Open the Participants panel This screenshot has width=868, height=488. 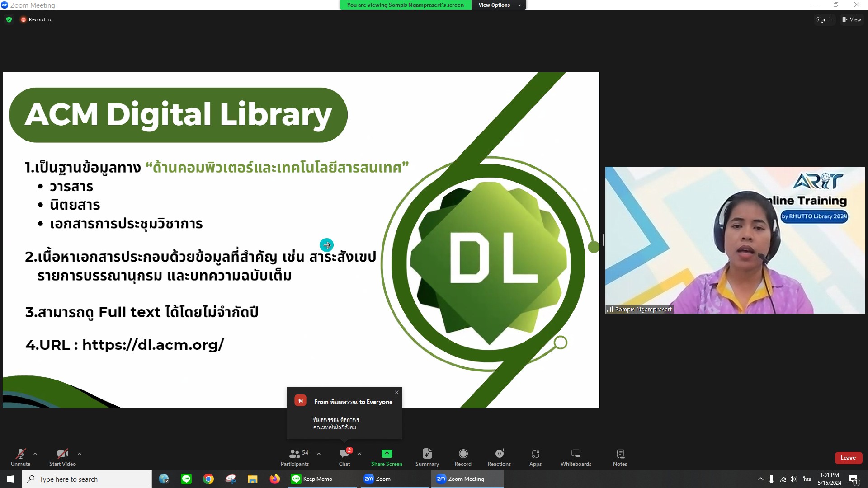pyautogui.click(x=295, y=457)
